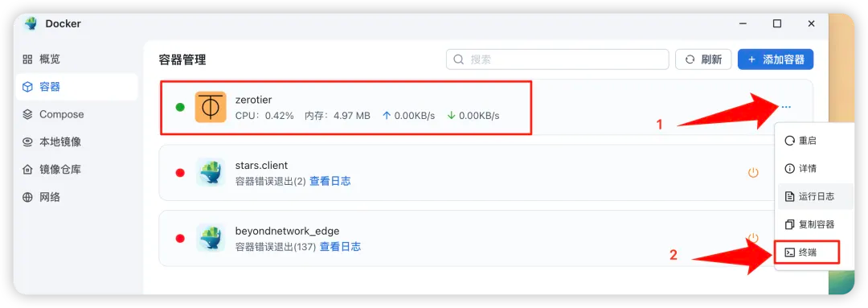Click the beyondnetwork_edge container icon
Screen dimensions: 868x308
coord(211,238)
